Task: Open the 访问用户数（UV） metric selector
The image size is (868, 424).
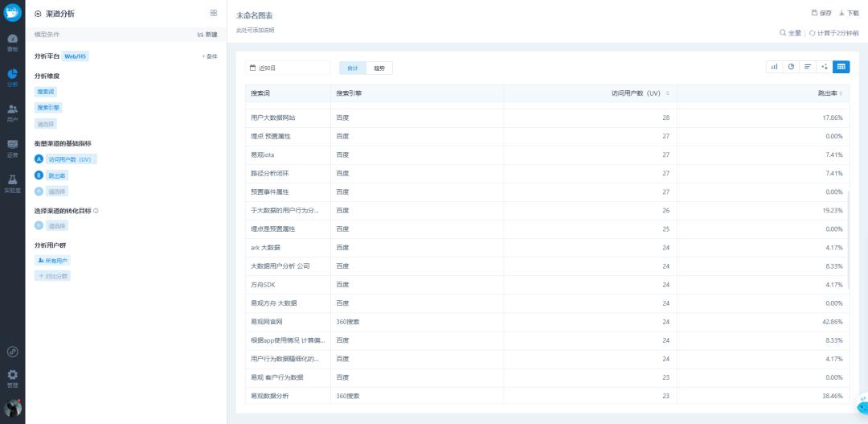Action: pyautogui.click(x=71, y=159)
